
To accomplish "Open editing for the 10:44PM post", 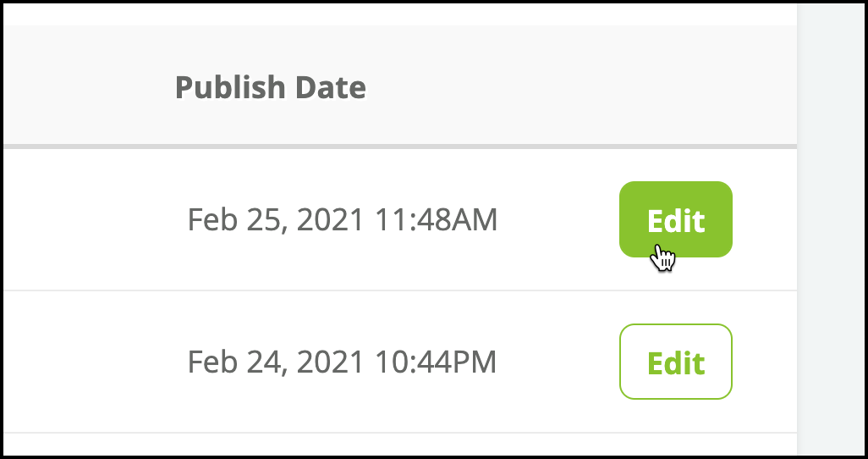I will pyautogui.click(x=675, y=362).
